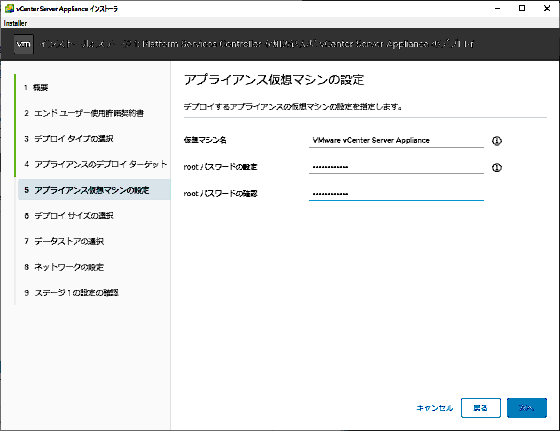Select step 7 データストアの選択
This screenshot has width=560, height=431.
[x=64, y=241]
